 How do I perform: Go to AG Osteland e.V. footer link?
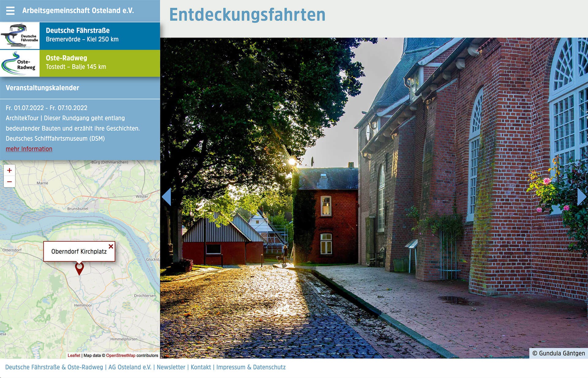click(130, 367)
